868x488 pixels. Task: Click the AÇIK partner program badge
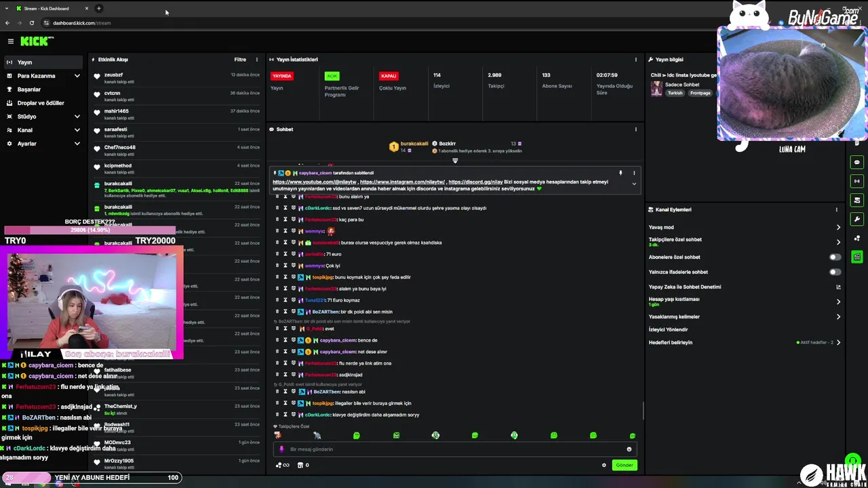pos(332,76)
